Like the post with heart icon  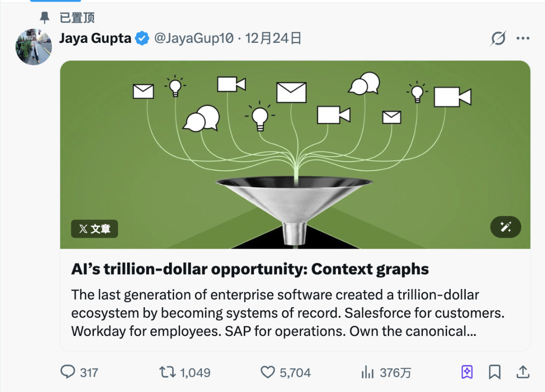coord(267,372)
